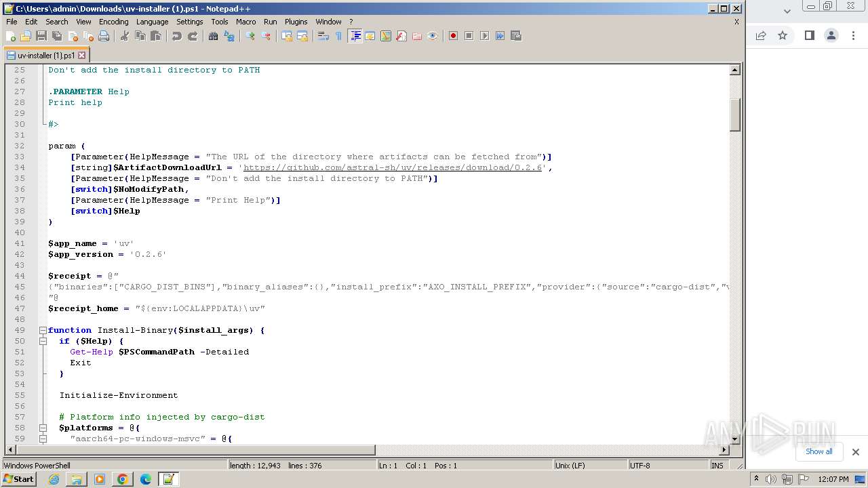Toggle synchronize horizontal scrolling

pyautogui.click(x=302, y=36)
